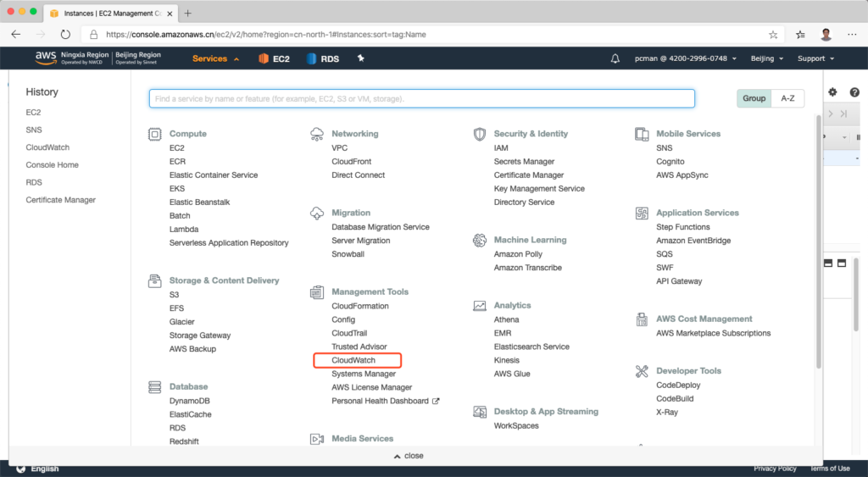Screen dimensions: 868x477
Task: Bookmark page with the star icon
Action: coord(773,35)
